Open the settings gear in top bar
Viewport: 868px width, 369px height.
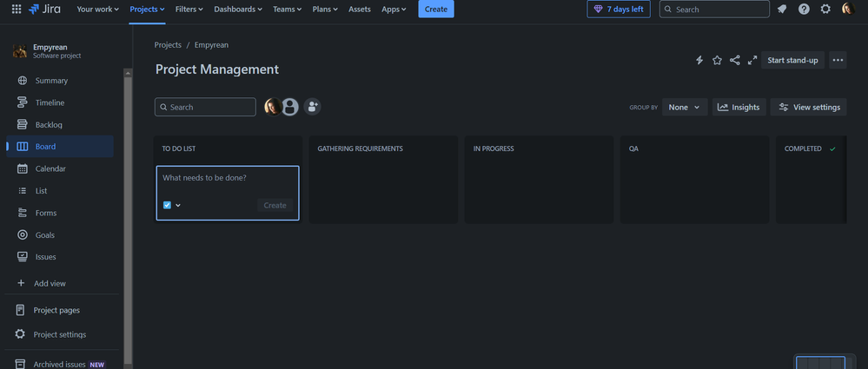click(825, 9)
